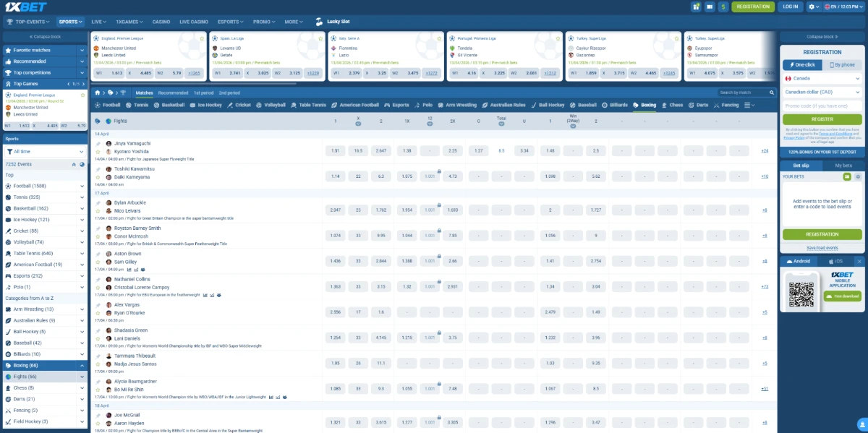Favorite the Levante UD vs Getafe card
The height and width of the screenshot is (433, 868).
coord(320,38)
